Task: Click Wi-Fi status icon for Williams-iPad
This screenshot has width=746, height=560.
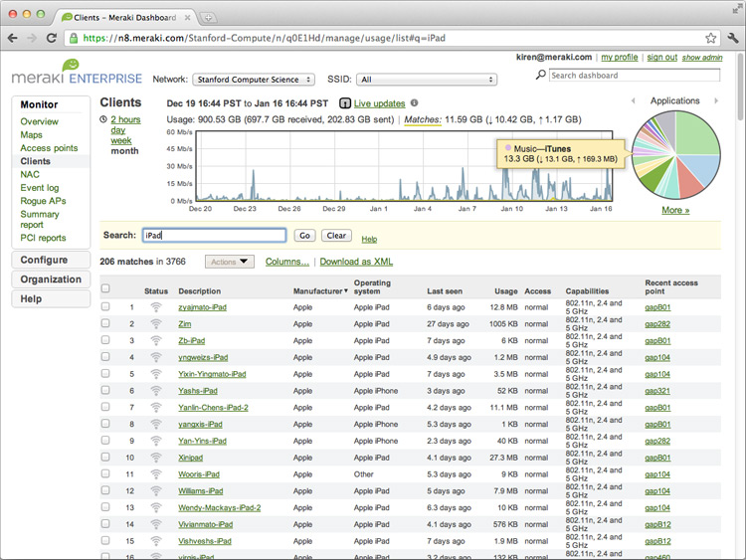Action: click(x=155, y=491)
